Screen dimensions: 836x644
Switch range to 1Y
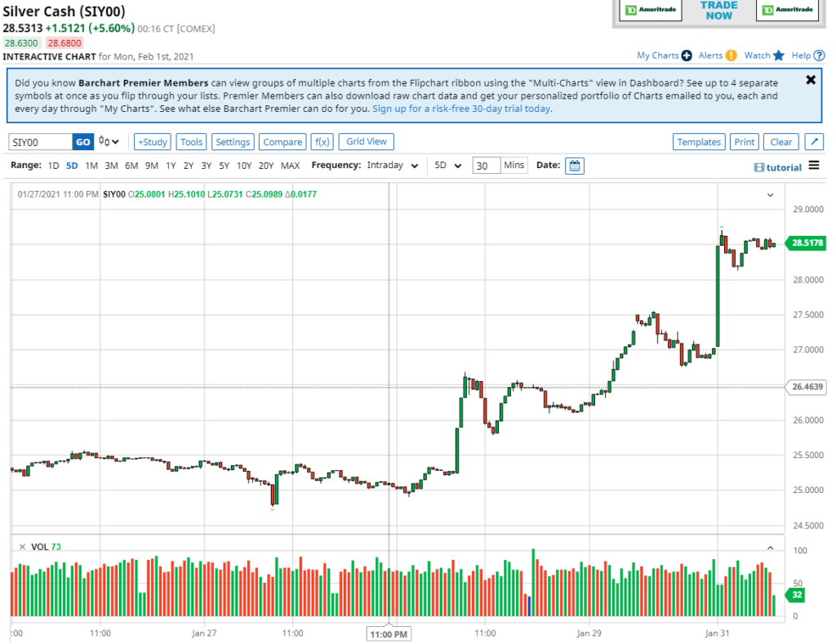(x=171, y=166)
